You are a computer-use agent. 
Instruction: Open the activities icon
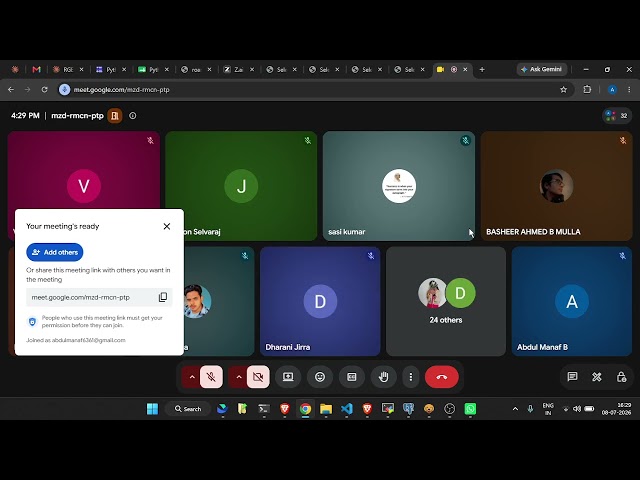[x=597, y=376]
